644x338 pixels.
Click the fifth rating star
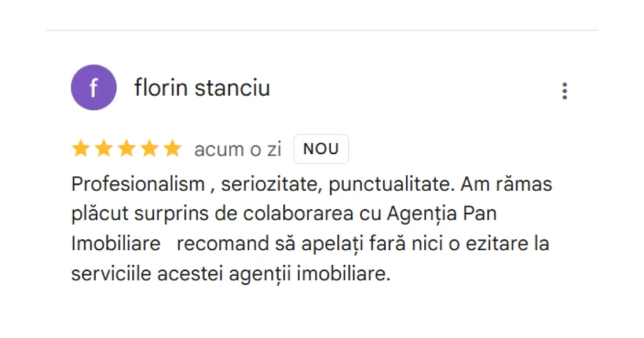click(x=171, y=149)
